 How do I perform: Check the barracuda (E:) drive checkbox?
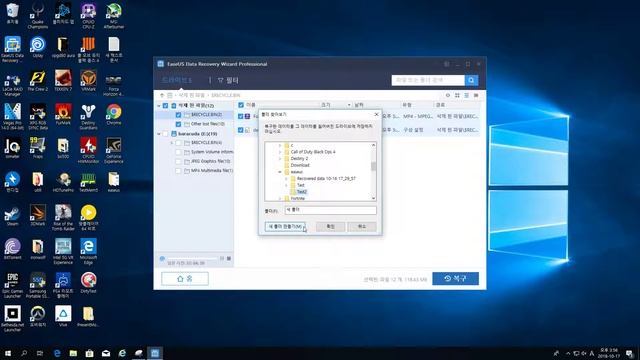165,134
